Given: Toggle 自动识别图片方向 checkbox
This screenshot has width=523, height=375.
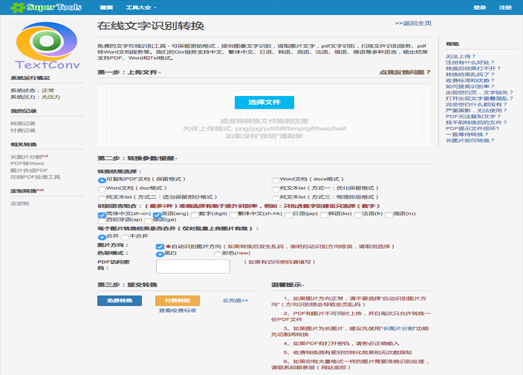Looking at the screenshot, I should click(x=160, y=247).
